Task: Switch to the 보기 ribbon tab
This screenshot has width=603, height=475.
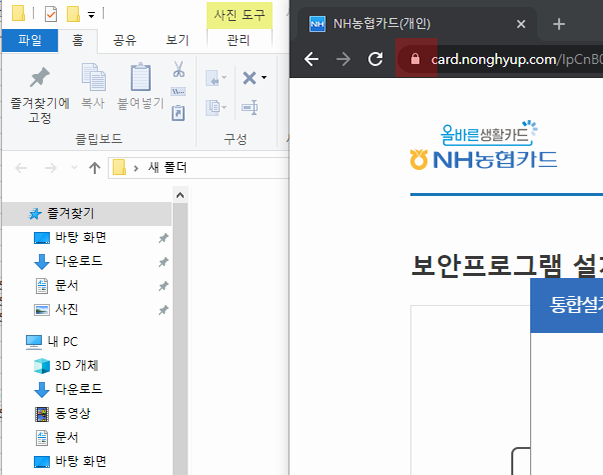Action: point(177,40)
